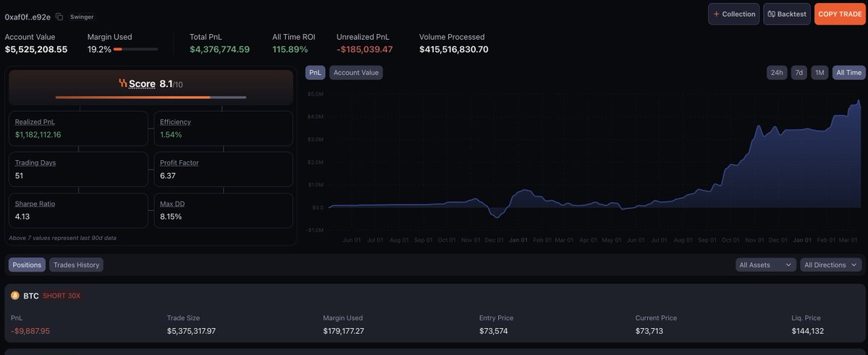
Task: Click the All Time ROI 115.89%
Action: [x=290, y=49]
